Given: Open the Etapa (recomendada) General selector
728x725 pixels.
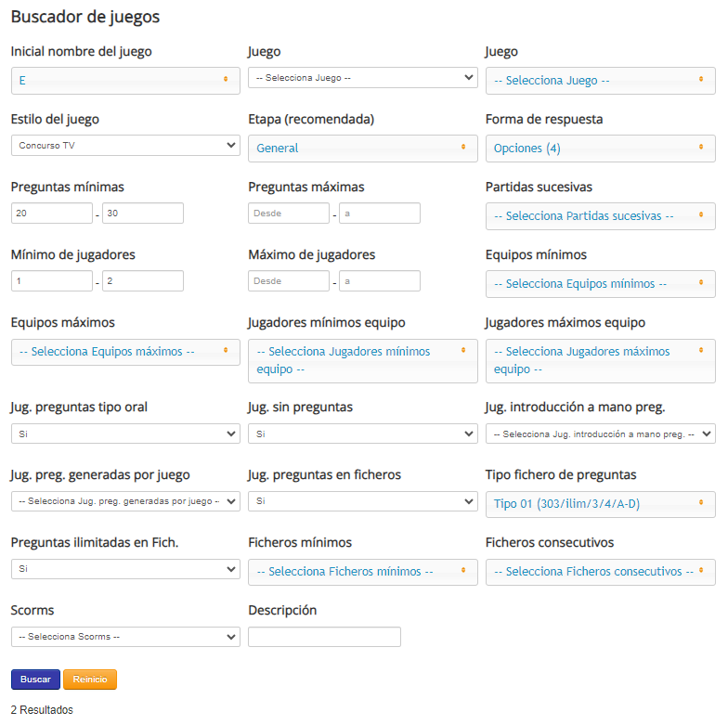Looking at the screenshot, I should (x=362, y=148).
